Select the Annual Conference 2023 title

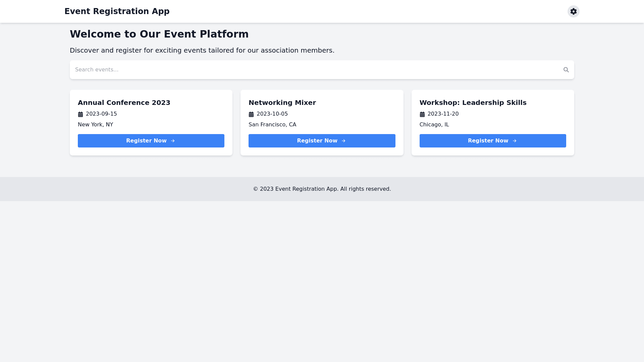[124, 103]
